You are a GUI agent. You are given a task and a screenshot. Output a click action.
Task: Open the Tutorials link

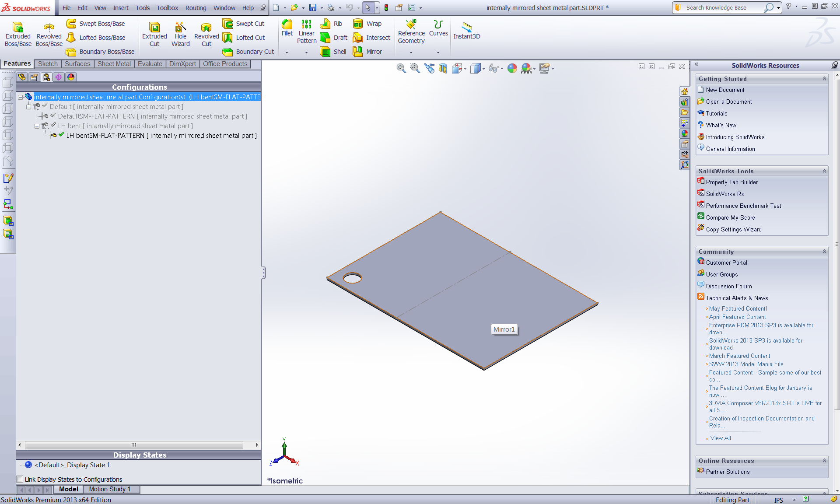coord(716,113)
